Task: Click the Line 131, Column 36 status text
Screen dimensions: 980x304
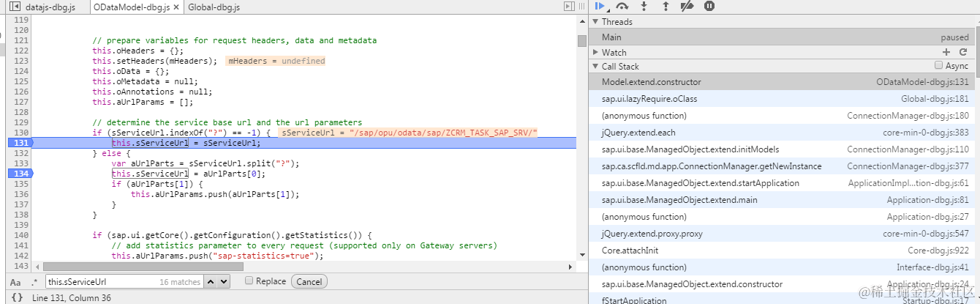Action: pyautogui.click(x=72, y=297)
